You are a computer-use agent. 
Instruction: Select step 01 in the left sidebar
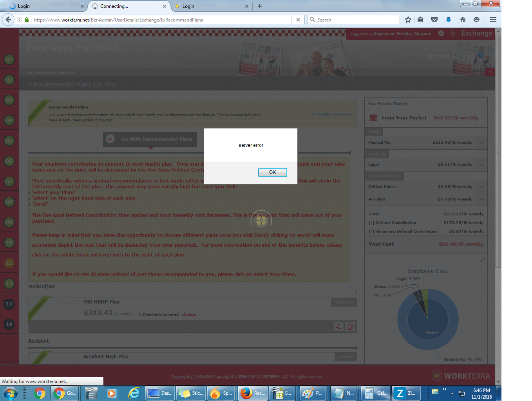click(9, 60)
